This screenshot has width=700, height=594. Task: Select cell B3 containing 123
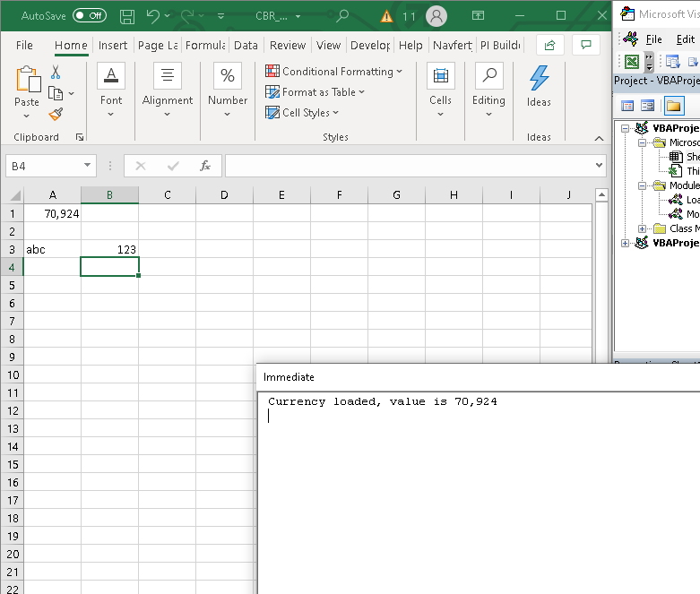(x=109, y=249)
